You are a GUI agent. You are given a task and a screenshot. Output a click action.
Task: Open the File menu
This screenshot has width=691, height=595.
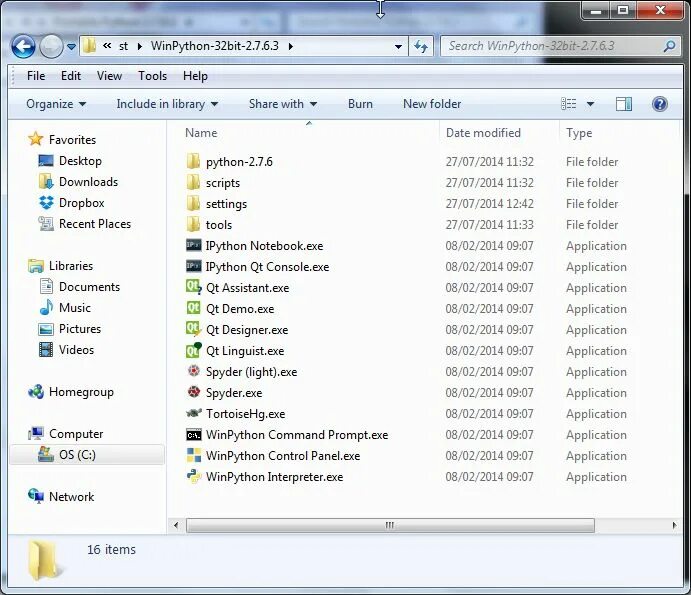[x=36, y=76]
